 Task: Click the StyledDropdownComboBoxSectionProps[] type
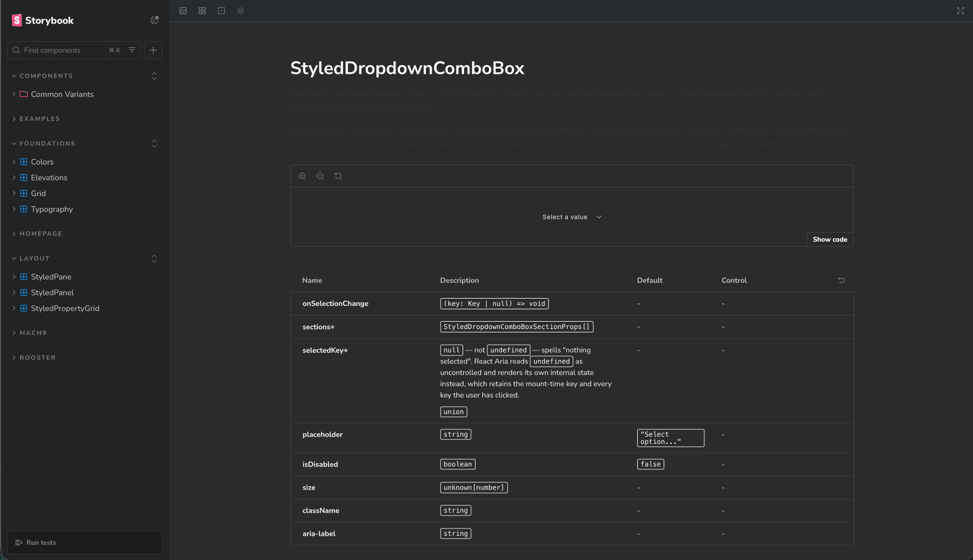pos(517,327)
